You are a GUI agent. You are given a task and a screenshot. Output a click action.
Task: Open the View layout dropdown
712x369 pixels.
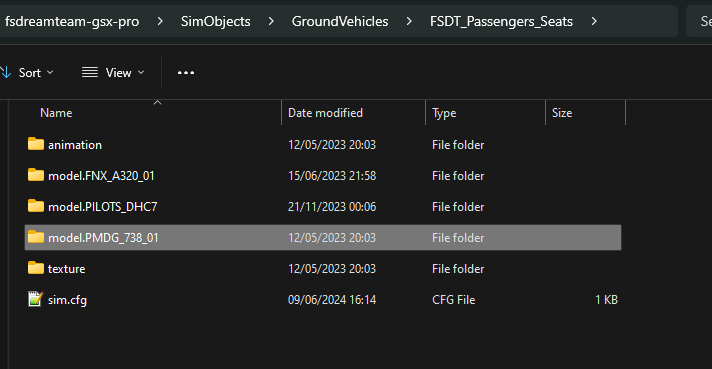point(113,73)
